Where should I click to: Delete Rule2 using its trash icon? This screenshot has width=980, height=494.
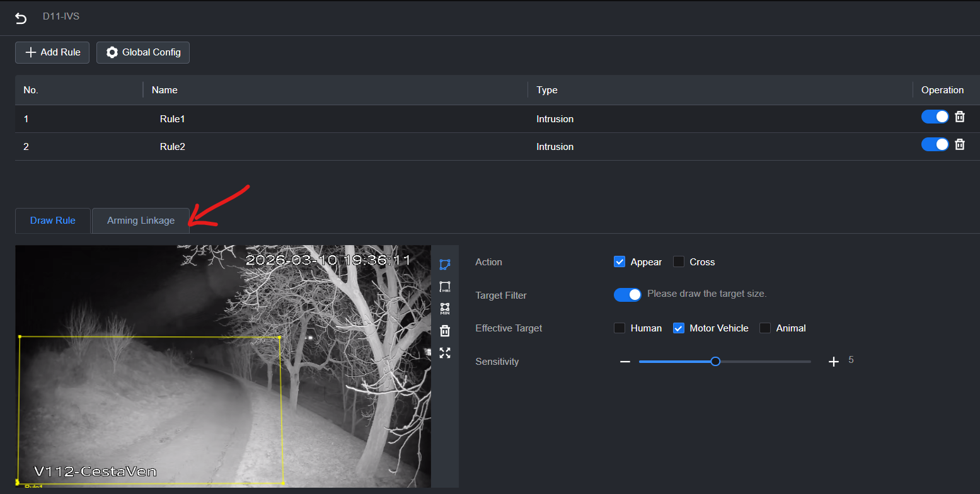click(960, 144)
